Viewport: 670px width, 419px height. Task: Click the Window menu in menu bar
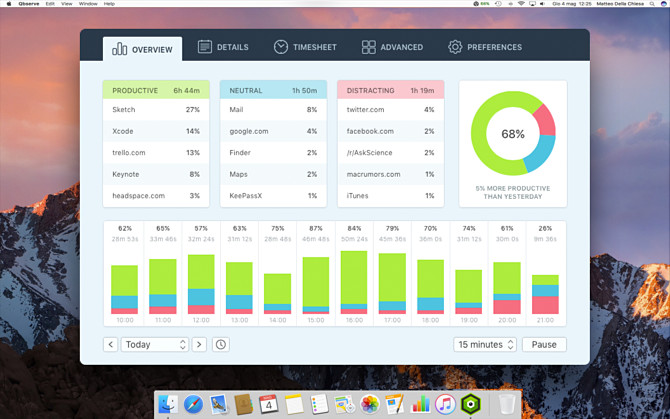88,3
